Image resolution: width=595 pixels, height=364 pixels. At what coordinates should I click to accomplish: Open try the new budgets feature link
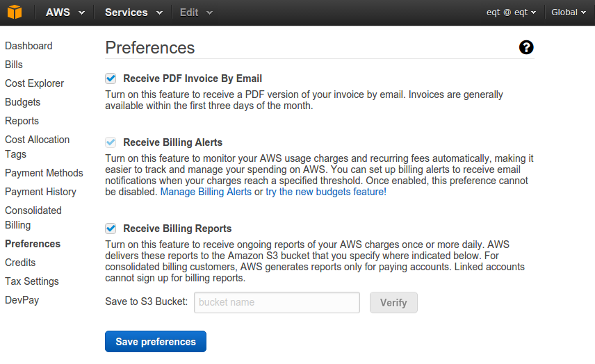click(x=326, y=192)
